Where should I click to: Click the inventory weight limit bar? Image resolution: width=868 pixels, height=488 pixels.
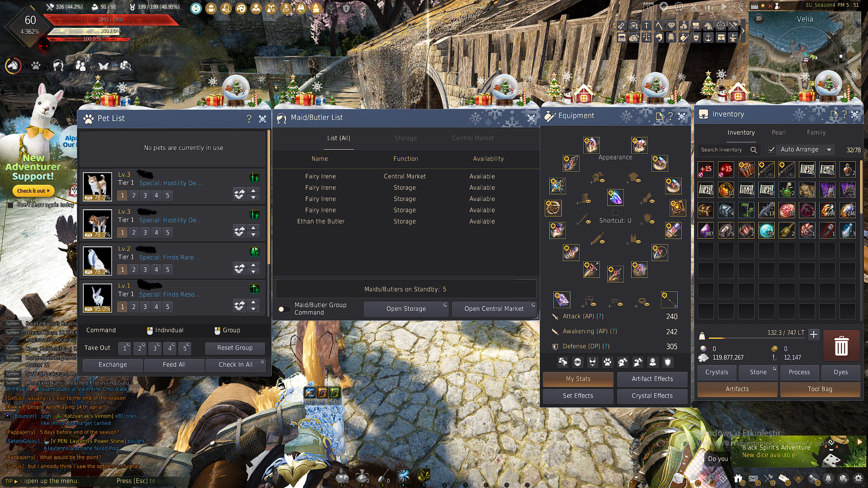[x=756, y=338]
